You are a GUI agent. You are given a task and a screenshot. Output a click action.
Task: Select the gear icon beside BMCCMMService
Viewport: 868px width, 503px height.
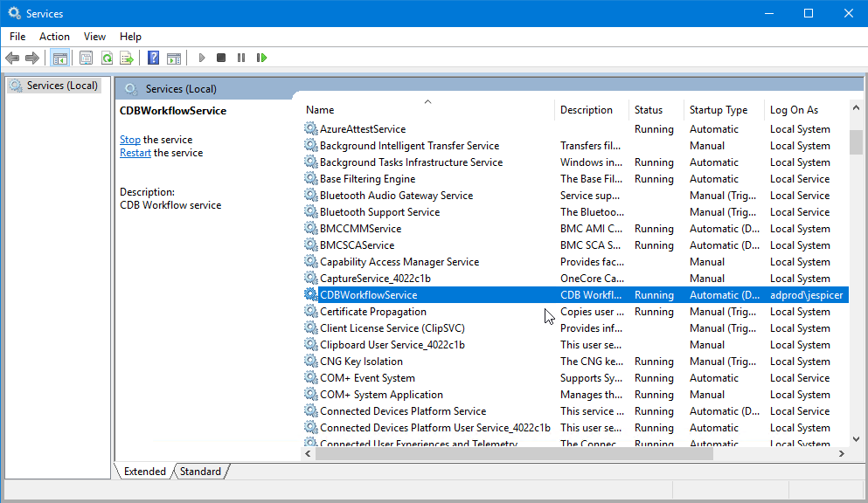pos(310,228)
